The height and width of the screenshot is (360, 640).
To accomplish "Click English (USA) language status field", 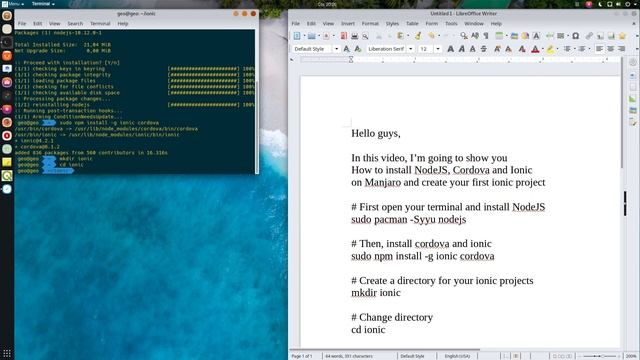I will point(457,356).
